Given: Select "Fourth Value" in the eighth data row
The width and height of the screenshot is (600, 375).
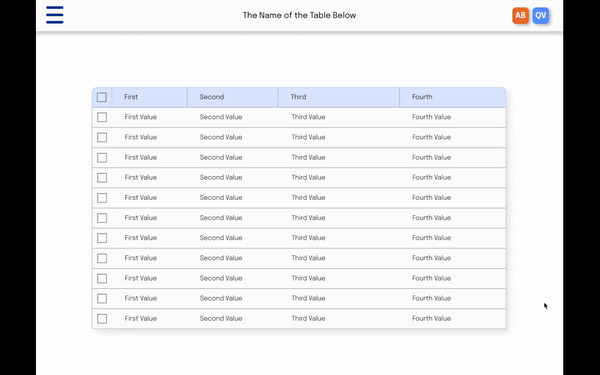Looking at the screenshot, I should coord(431,258).
